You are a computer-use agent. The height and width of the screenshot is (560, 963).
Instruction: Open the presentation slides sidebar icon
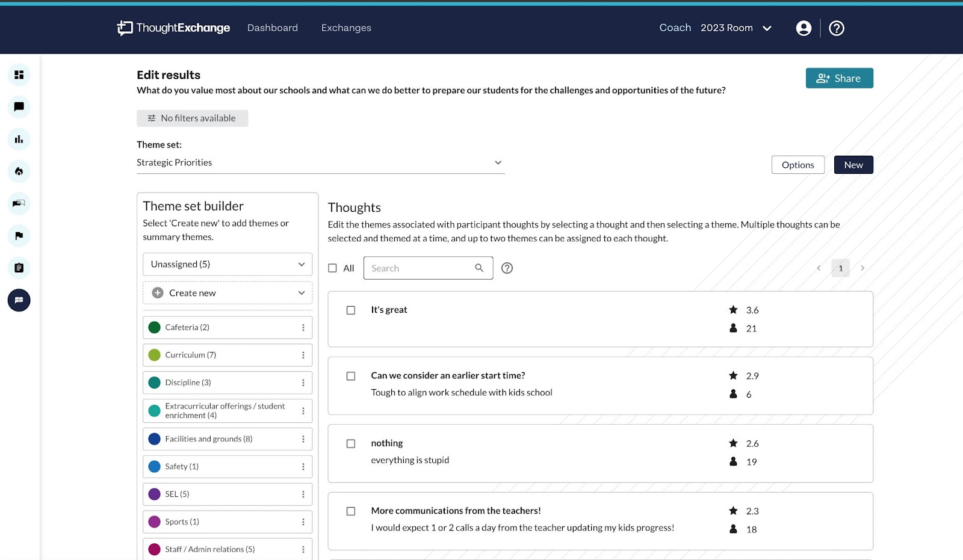(19, 203)
